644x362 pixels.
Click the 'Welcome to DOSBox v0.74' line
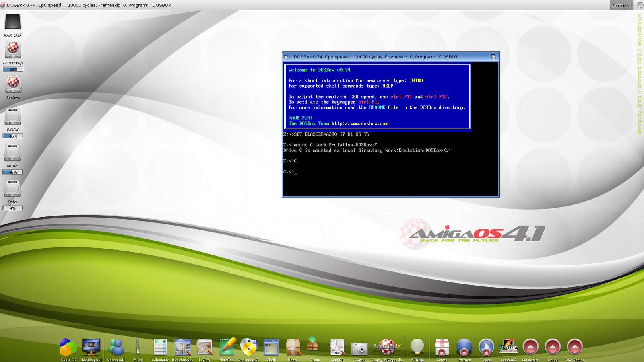tap(320, 70)
